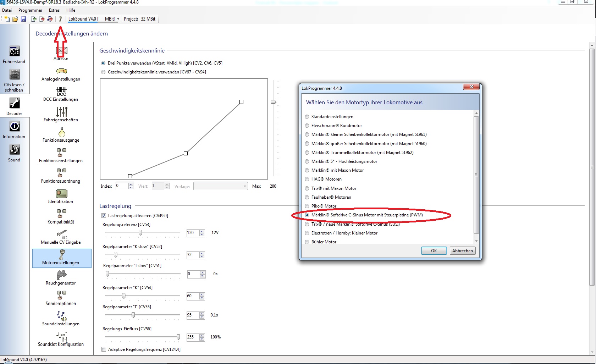Open the Programmer menu
Image resolution: width=596 pixels, height=364 pixels.
coord(30,10)
